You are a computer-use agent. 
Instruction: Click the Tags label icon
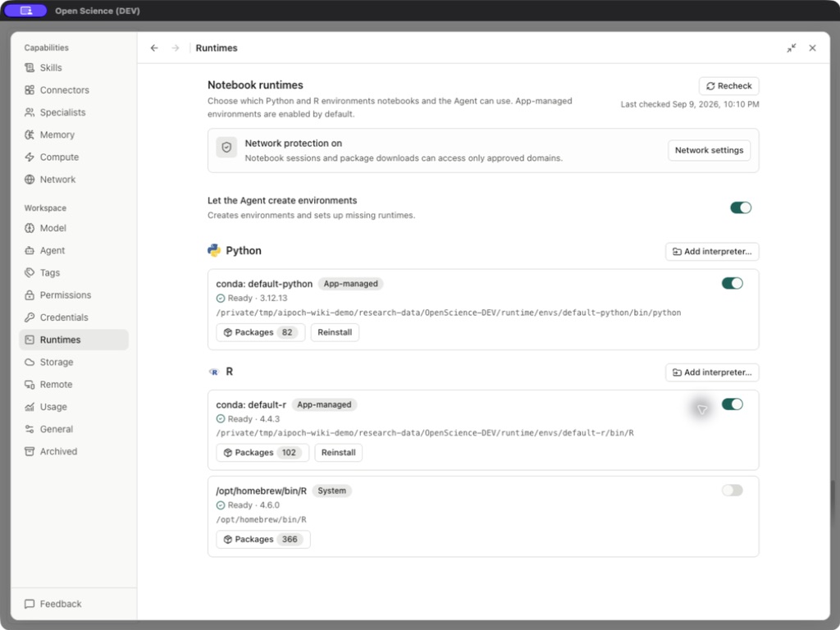30,272
